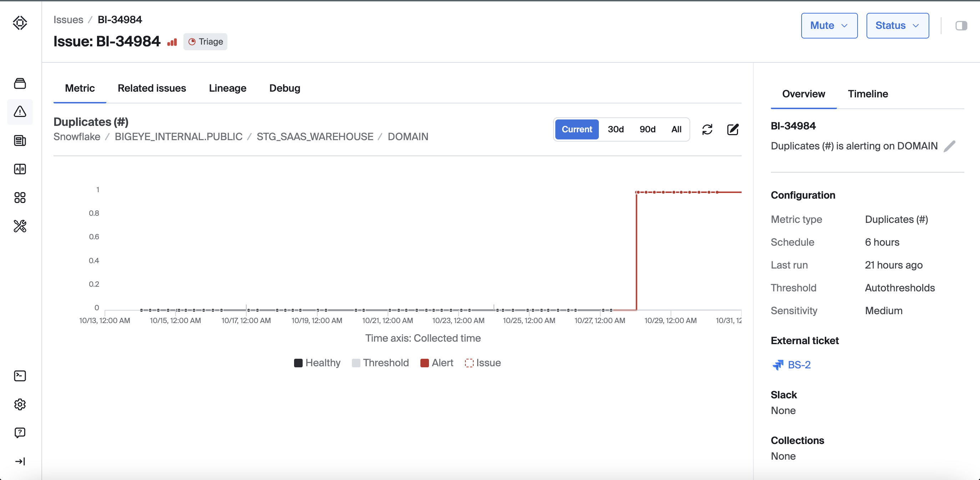Open the terminal icon near the sidebar bottom

click(20, 376)
